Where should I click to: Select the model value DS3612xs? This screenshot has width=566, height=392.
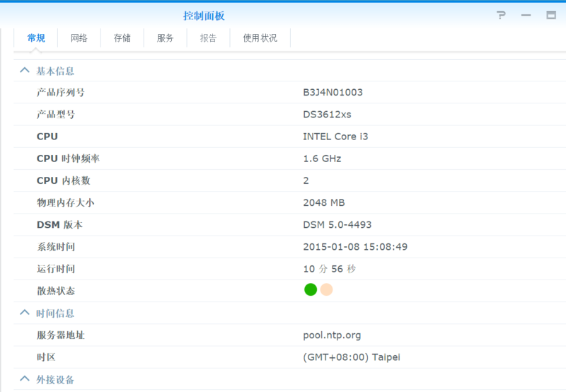pyautogui.click(x=327, y=115)
